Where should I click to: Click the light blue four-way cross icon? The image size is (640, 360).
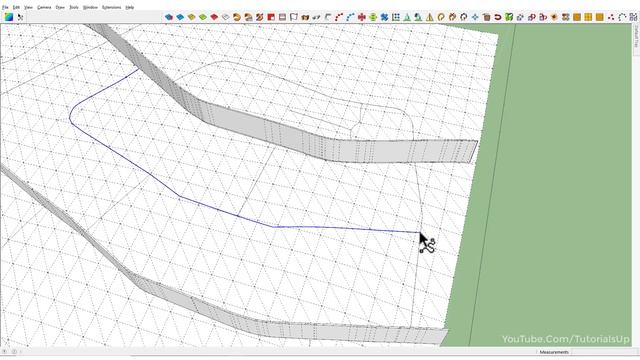(x=475, y=17)
